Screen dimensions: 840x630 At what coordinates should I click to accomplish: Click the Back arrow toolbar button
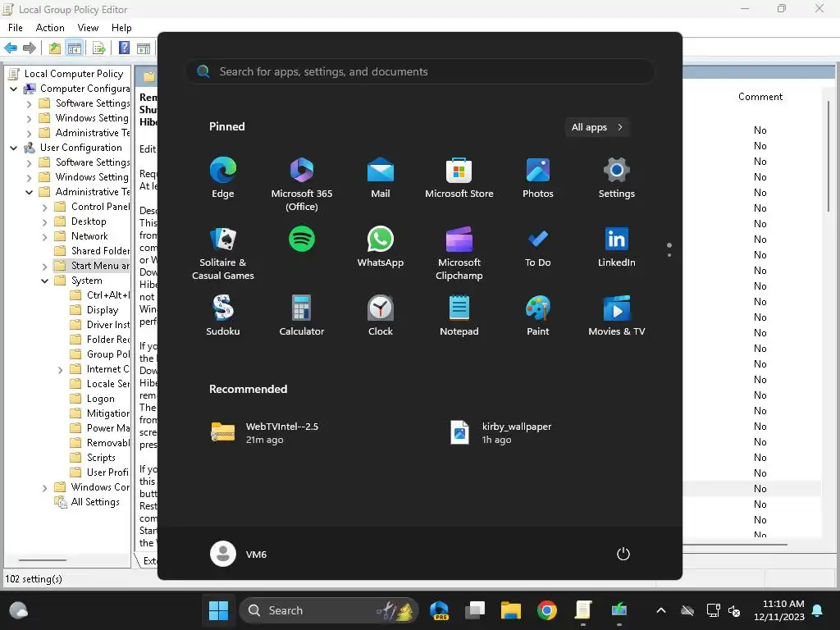point(11,48)
